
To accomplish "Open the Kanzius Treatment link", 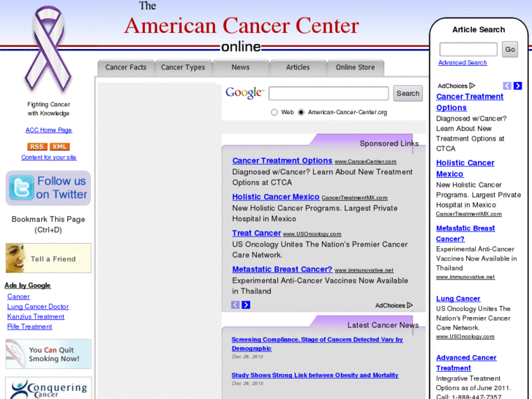I will pyautogui.click(x=36, y=316).
